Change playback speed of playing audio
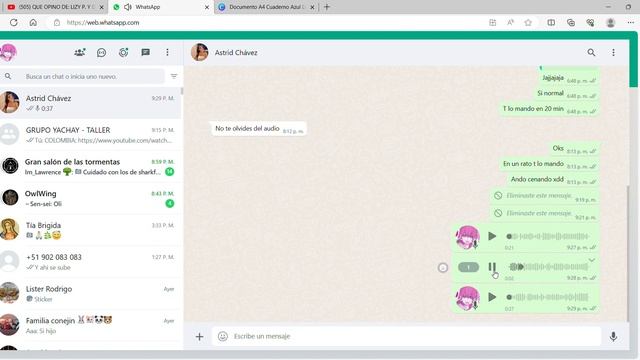 click(x=468, y=267)
